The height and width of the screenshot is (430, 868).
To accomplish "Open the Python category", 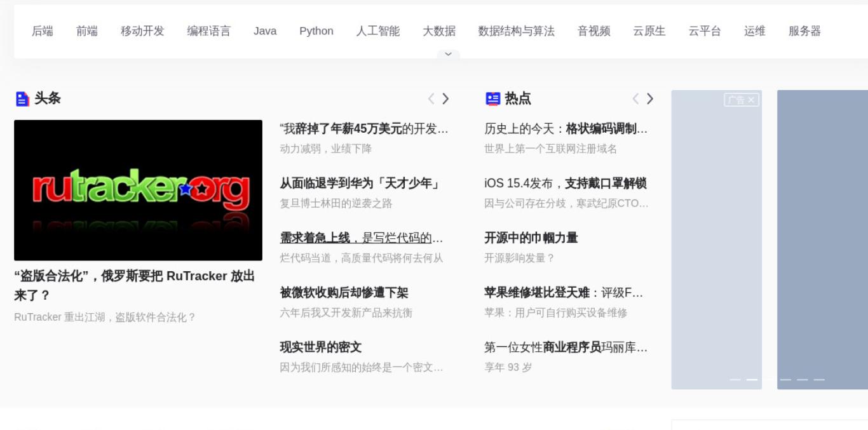I will tap(316, 31).
